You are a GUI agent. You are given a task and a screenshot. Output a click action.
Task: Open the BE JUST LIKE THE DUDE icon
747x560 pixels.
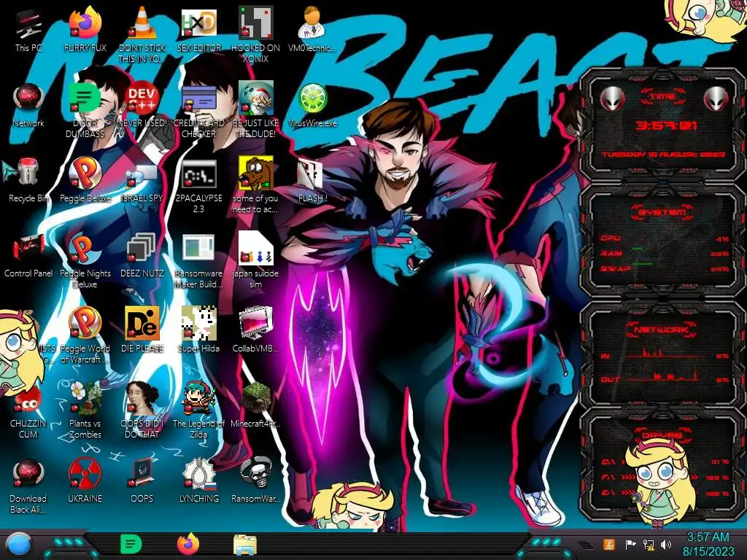point(255,109)
